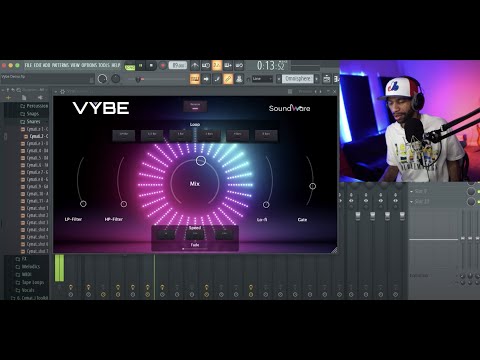Image resolution: width=480 pixels, height=360 pixels.
Task: Expand the Tape Loops folder
Action: pyautogui.click(x=30, y=282)
